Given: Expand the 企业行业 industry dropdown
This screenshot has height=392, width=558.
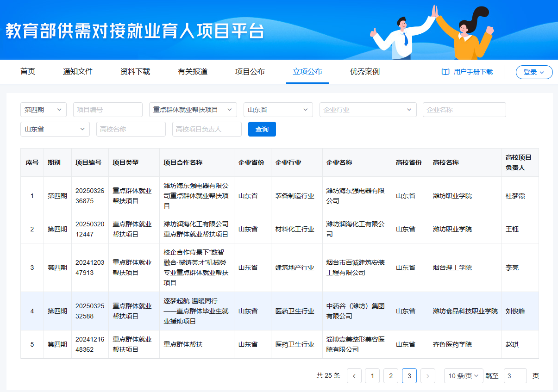Looking at the screenshot, I should (x=368, y=110).
